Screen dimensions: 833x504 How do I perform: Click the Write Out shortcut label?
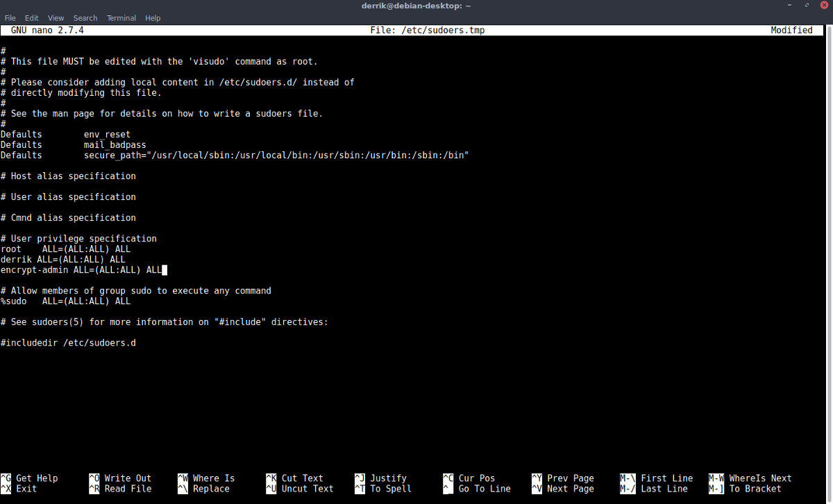tap(128, 478)
